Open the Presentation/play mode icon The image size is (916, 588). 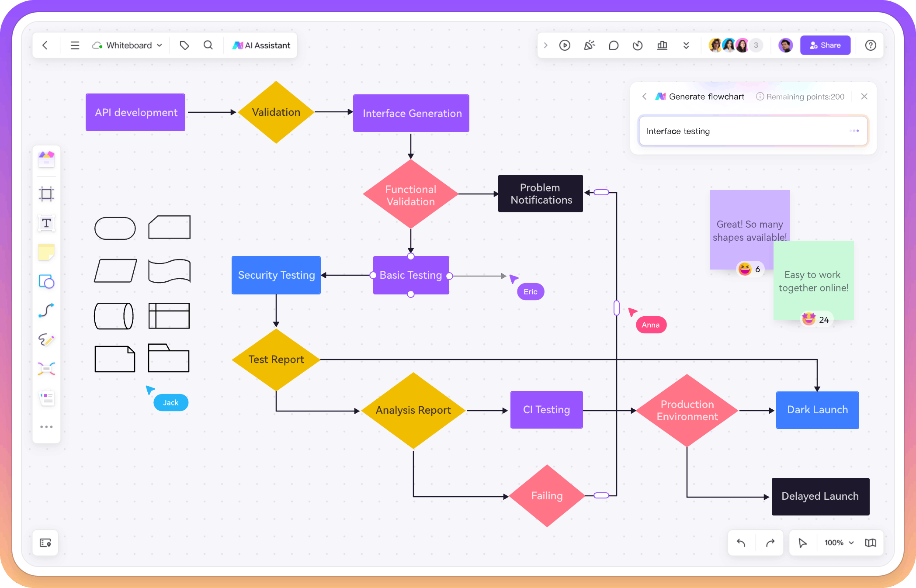coord(566,45)
